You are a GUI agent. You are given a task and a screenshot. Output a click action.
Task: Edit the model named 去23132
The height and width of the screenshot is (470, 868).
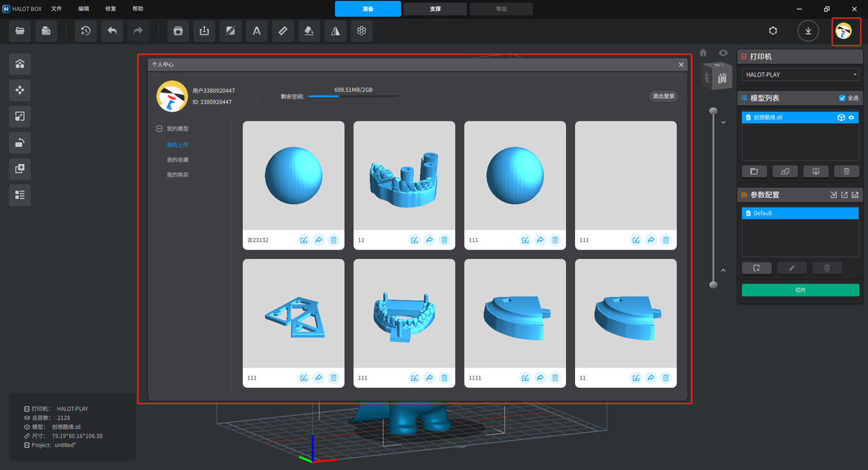click(304, 240)
